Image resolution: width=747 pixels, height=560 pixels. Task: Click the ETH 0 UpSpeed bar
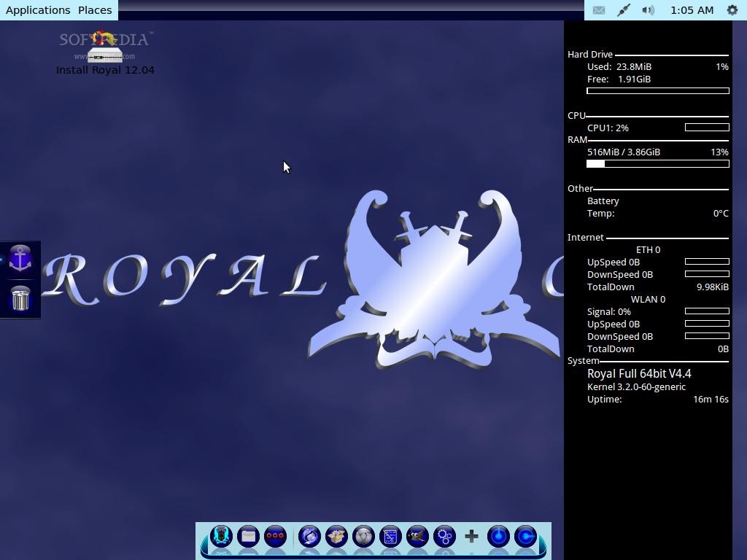point(707,262)
